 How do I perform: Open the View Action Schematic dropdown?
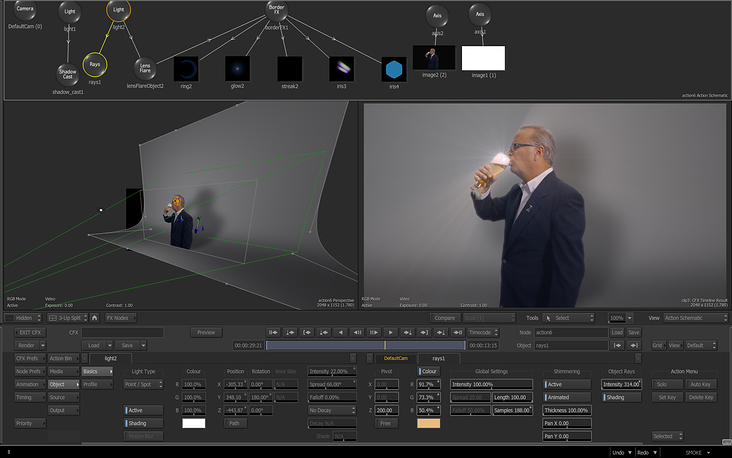(696, 318)
